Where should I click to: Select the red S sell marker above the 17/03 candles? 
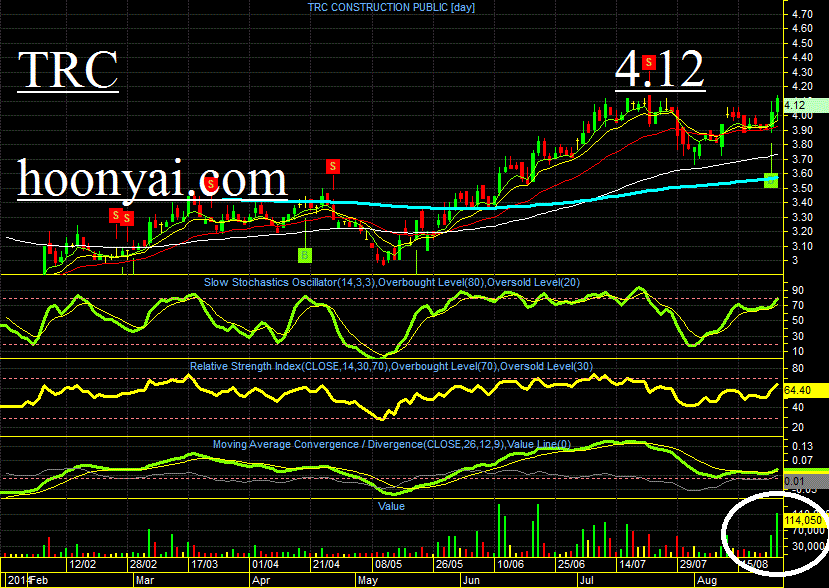(210, 185)
